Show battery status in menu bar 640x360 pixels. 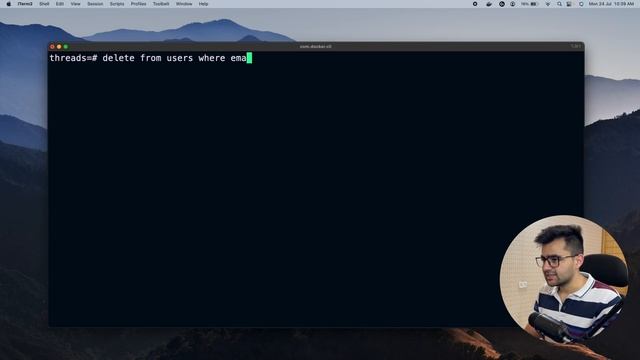(529, 4)
